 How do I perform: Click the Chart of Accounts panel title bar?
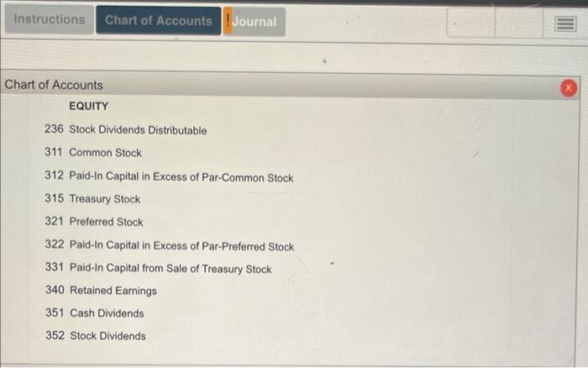280,85
